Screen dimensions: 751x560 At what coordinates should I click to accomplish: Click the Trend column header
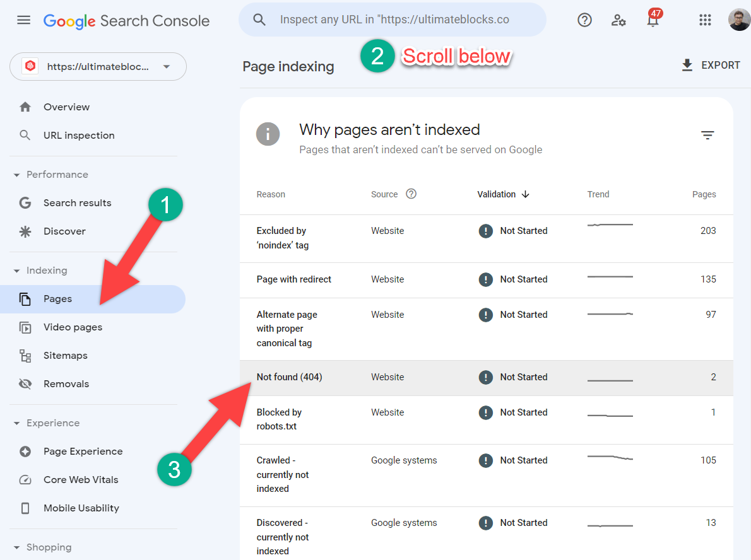click(598, 194)
